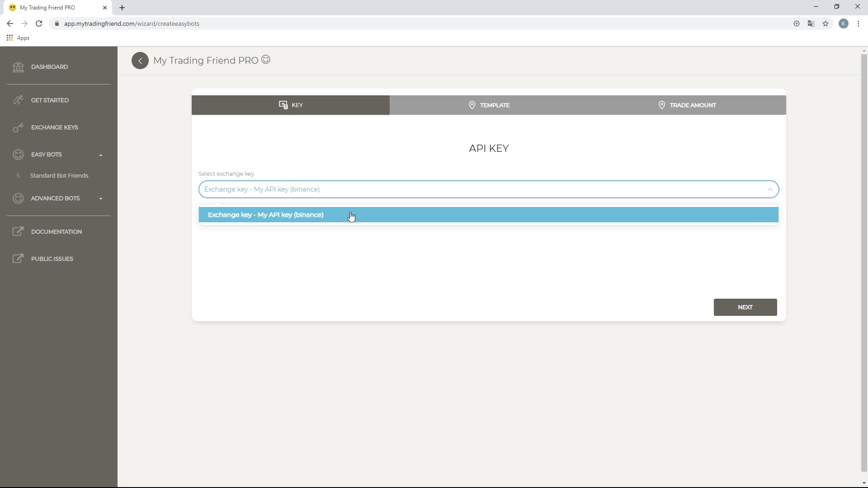Open Public Issues link in sidebar
Screen dimensions: 868x488
pyautogui.click(x=52, y=259)
